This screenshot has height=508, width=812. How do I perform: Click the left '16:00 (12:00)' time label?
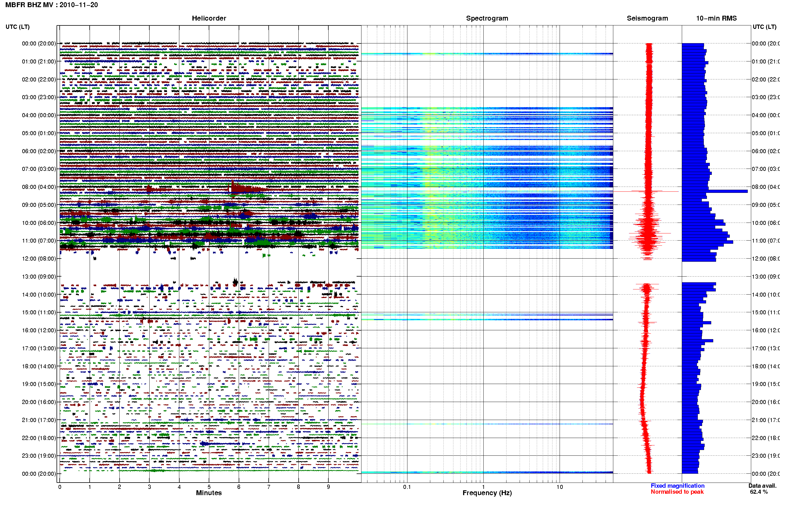pyautogui.click(x=39, y=330)
